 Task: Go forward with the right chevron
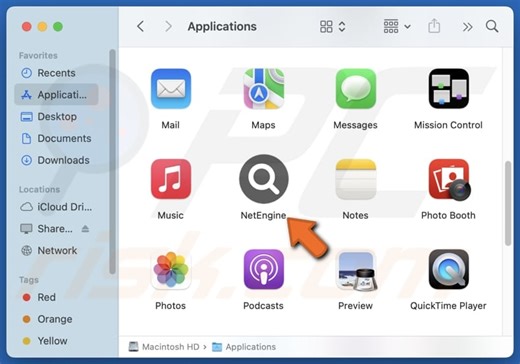click(169, 26)
